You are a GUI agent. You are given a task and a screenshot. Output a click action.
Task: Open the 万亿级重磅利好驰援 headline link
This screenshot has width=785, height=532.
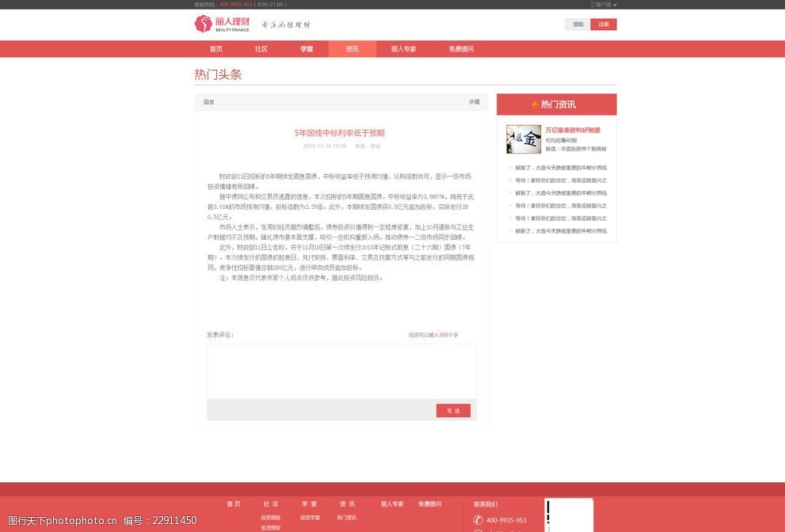click(573, 130)
